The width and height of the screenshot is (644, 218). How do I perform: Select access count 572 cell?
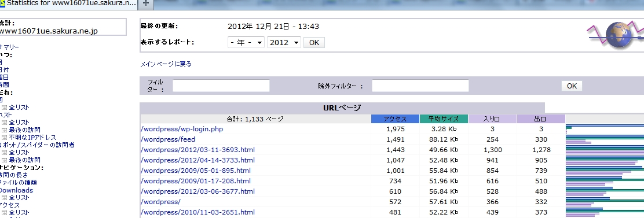tap(396, 202)
